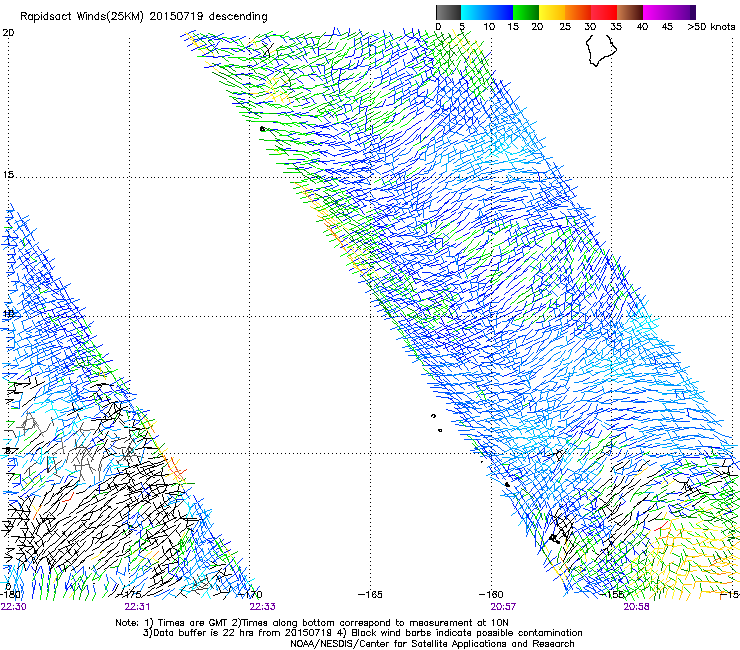
Task: Click the orange 25-30 knots legend swatch
Action: tap(578, 12)
